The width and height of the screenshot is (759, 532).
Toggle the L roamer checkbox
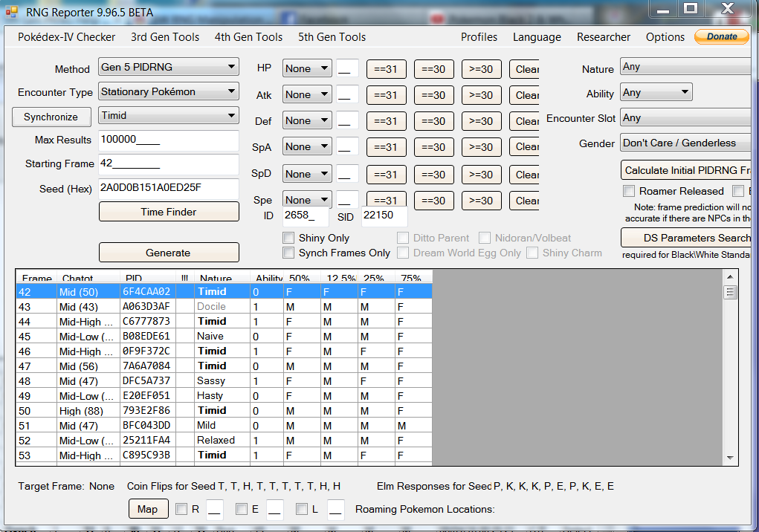click(x=302, y=509)
